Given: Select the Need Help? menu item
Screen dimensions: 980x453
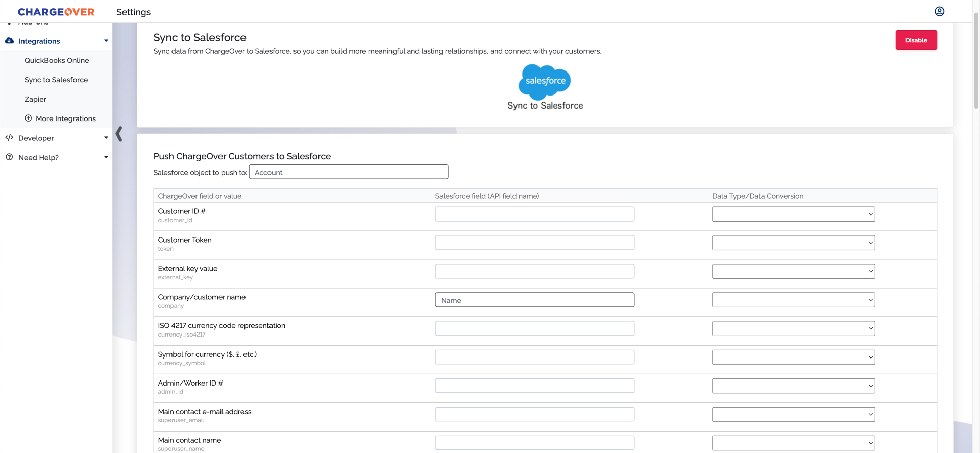Looking at the screenshot, I should click(x=38, y=157).
